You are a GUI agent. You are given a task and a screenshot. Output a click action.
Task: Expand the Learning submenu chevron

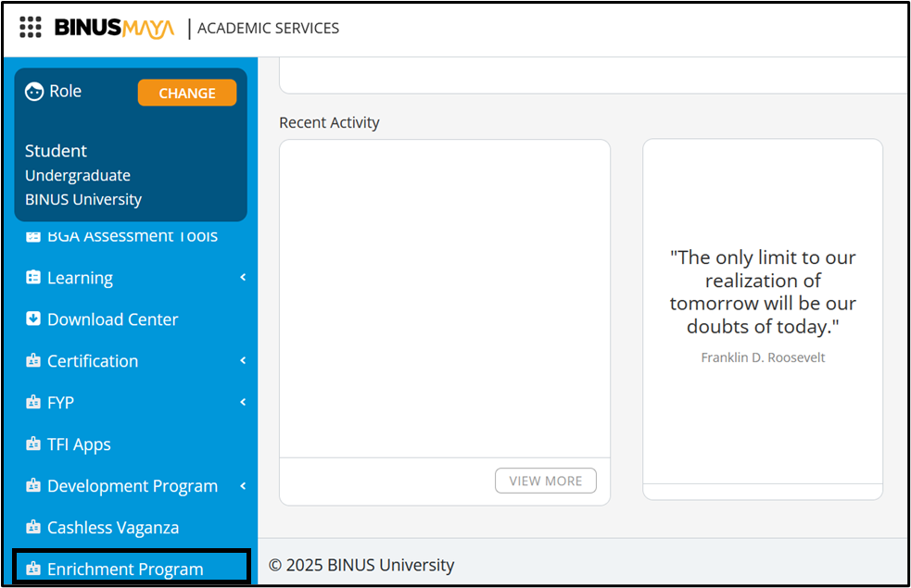pos(243,277)
